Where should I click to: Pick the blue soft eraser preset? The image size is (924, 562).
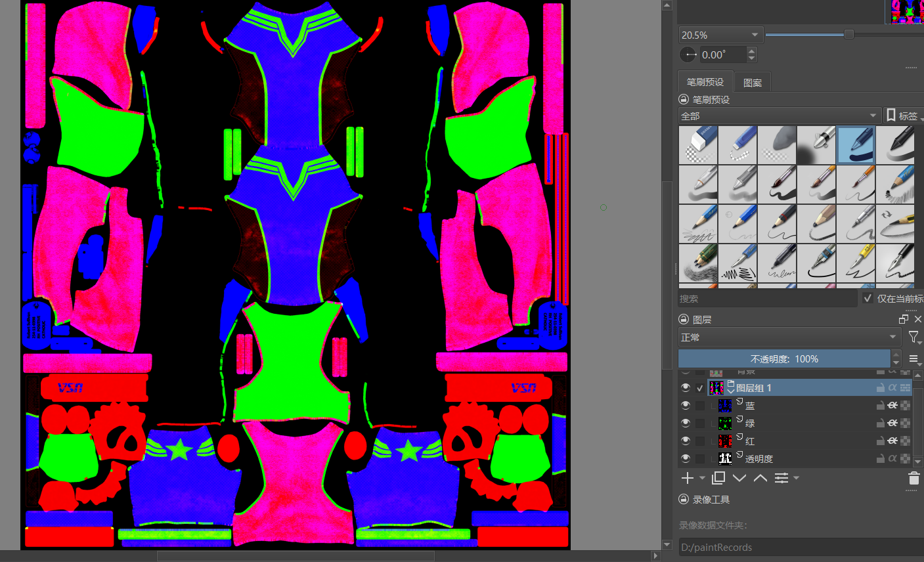pyautogui.click(x=737, y=145)
